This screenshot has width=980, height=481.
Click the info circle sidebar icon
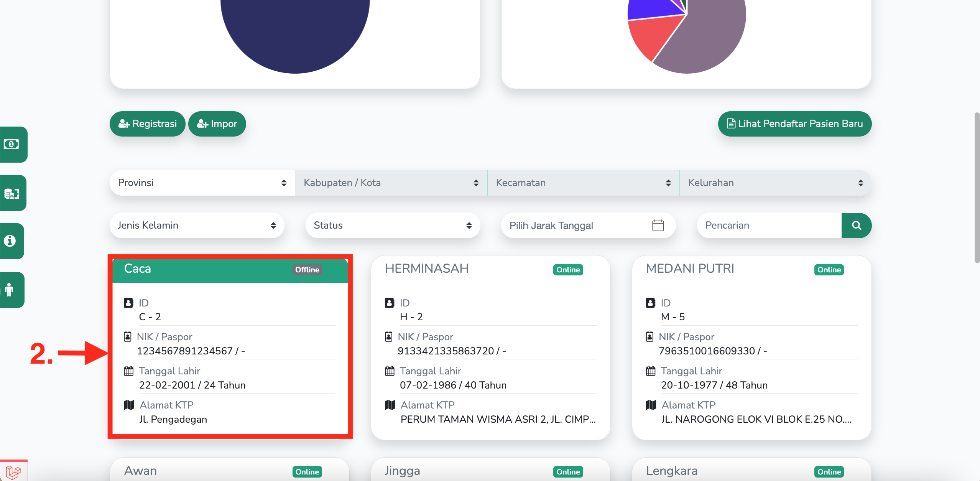(x=10, y=241)
